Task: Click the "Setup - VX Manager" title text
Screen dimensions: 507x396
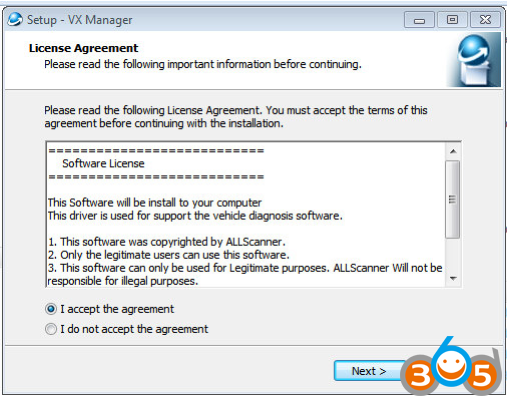Action: pos(80,20)
